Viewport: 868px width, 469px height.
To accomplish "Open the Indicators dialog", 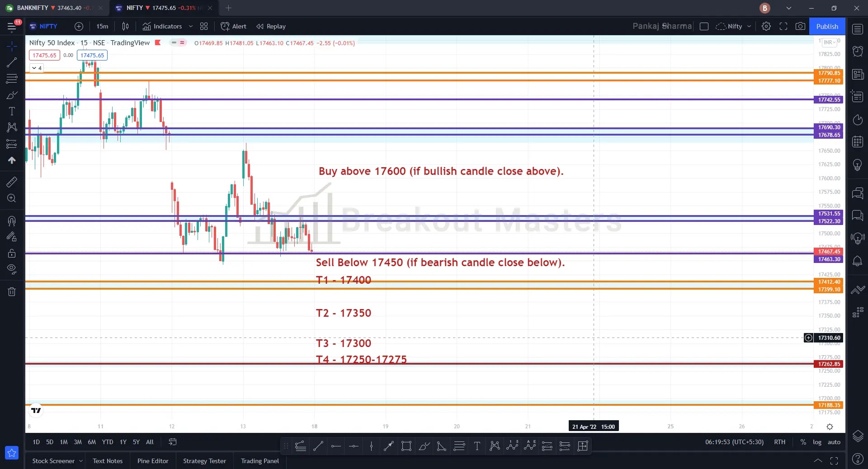I will pyautogui.click(x=162, y=27).
